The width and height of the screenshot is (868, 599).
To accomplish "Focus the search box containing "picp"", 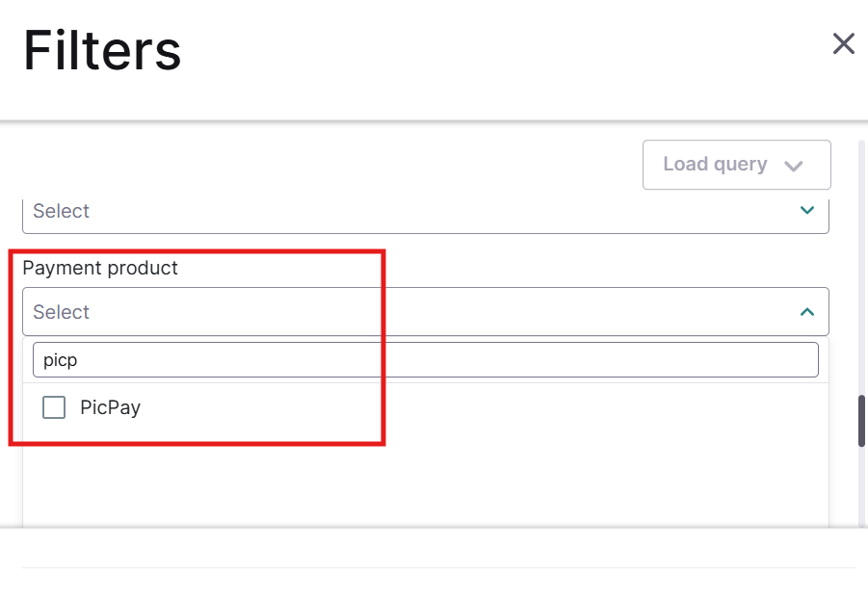I will coord(425,360).
